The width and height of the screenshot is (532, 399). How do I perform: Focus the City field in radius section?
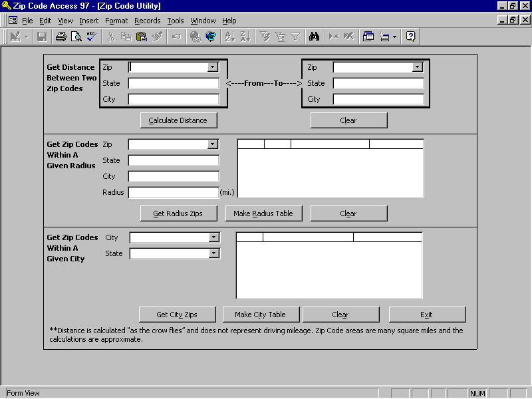[174, 176]
